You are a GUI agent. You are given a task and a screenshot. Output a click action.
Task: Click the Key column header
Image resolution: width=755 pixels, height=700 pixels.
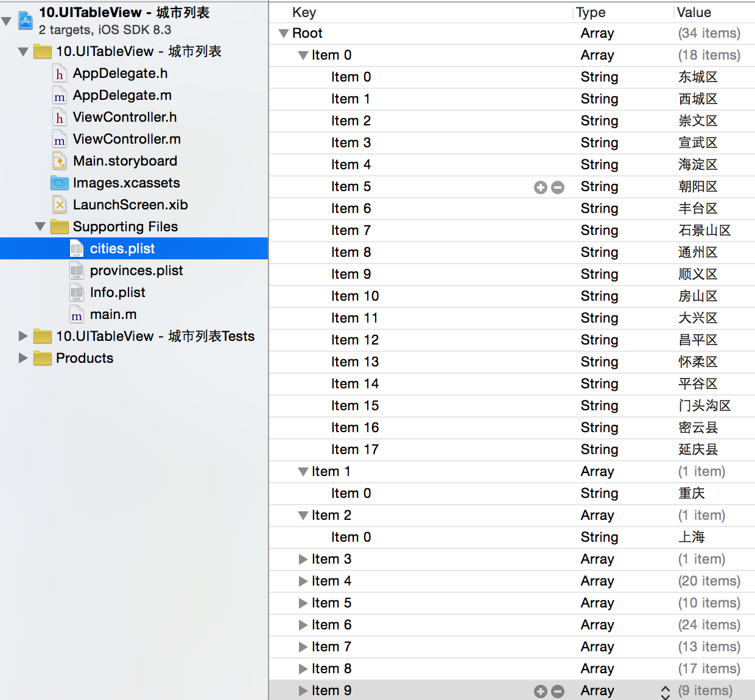(304, 12)
